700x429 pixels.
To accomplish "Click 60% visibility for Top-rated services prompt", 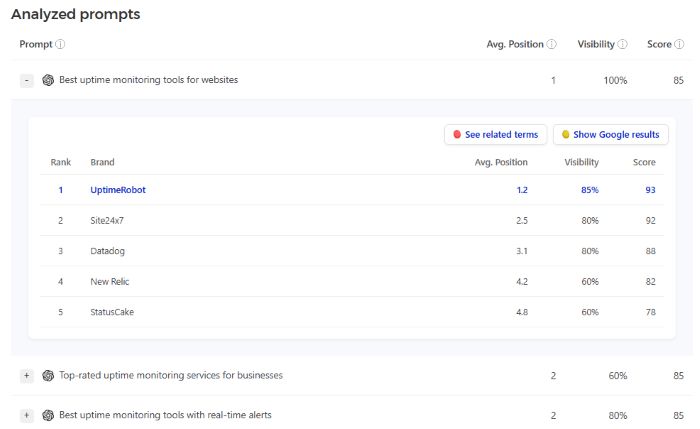I will click(618, 376).
